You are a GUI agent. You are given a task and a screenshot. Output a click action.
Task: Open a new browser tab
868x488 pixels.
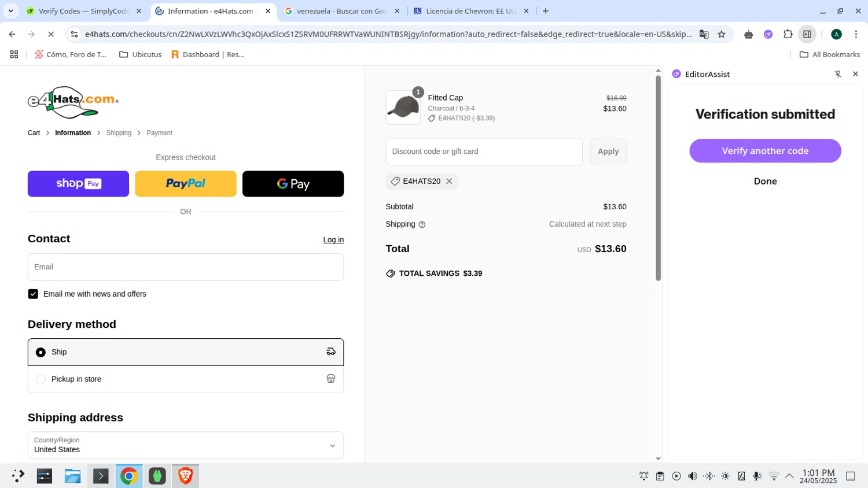[546, 11]
